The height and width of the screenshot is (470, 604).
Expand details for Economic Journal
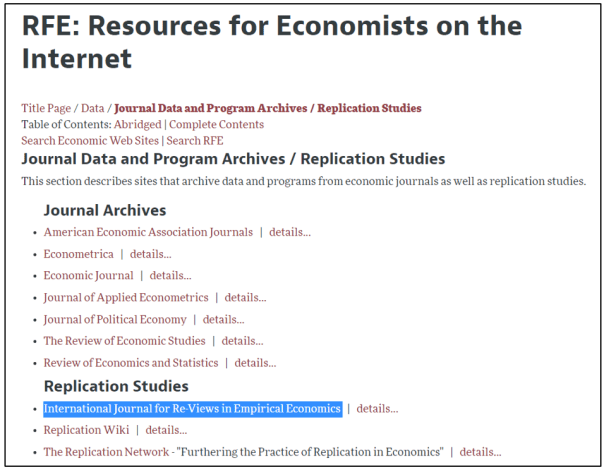[x=171, y=276]
